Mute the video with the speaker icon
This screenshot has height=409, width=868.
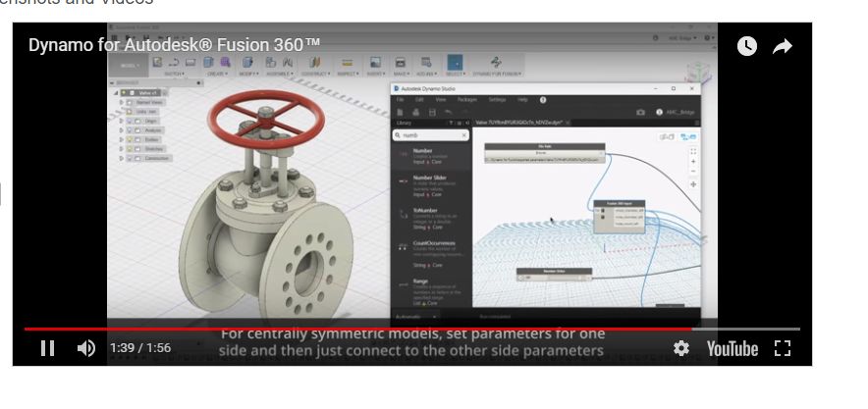(x=85, y=348)
